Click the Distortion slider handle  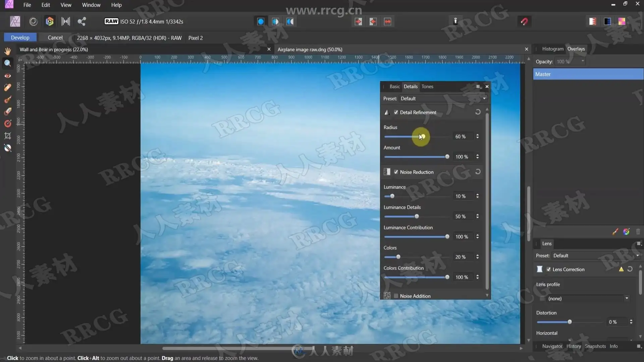570,322
